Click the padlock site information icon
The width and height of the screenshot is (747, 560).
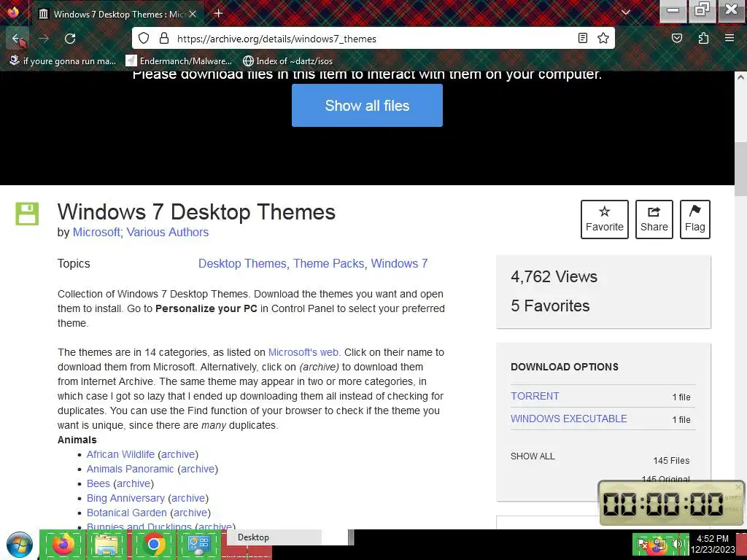[164, 38]
